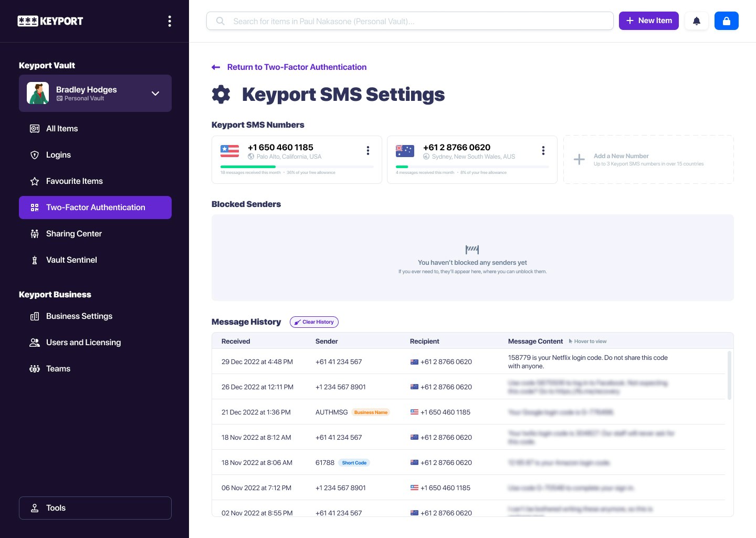Open Teams page
756x538 pixels.
pyautogui.click(x=95, y=369)
